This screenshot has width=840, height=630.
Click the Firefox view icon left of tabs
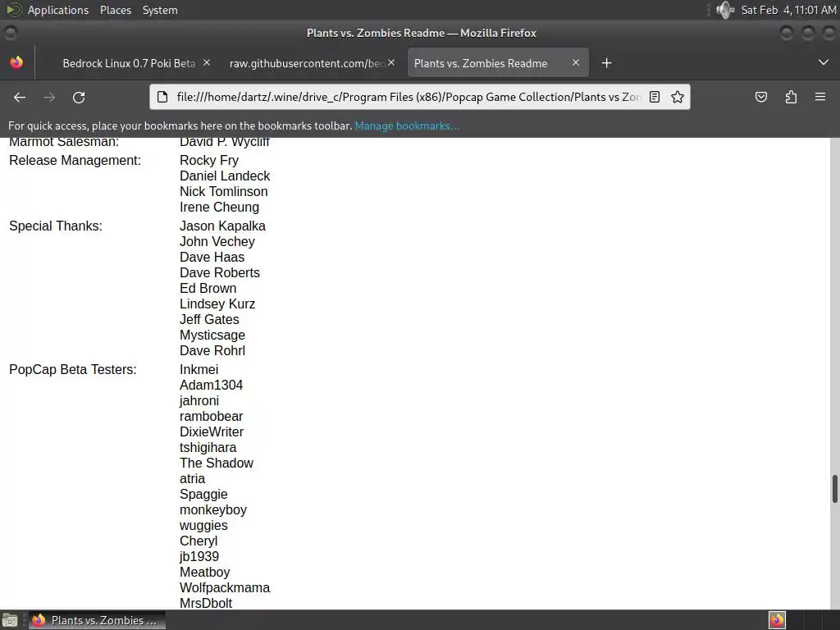pos(16,62)
